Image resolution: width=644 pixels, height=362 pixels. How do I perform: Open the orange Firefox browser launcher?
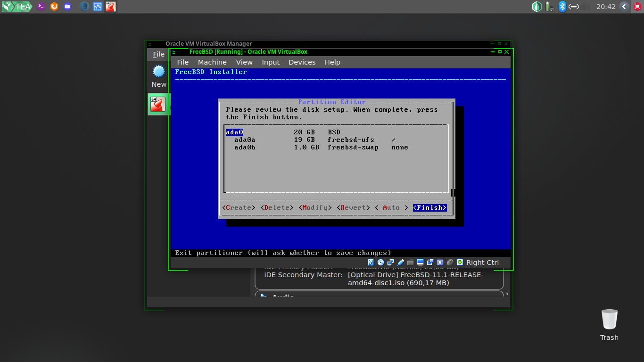tap(54, 7)
